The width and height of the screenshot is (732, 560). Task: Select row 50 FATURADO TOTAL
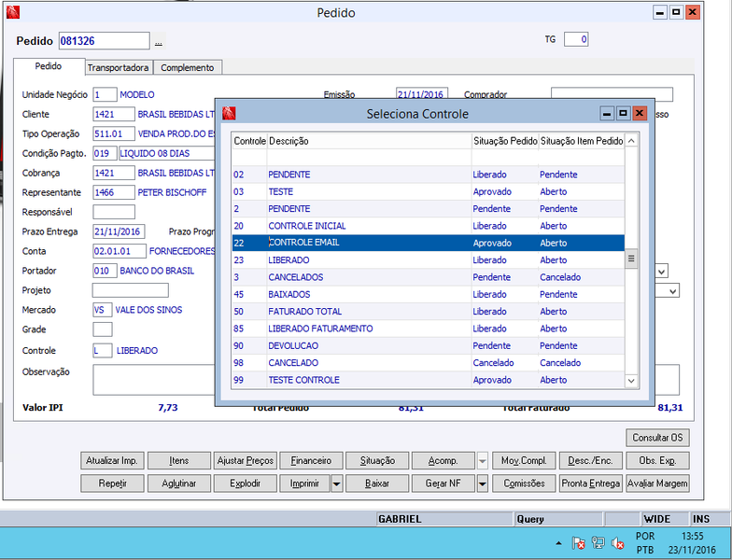coord(428,312)
